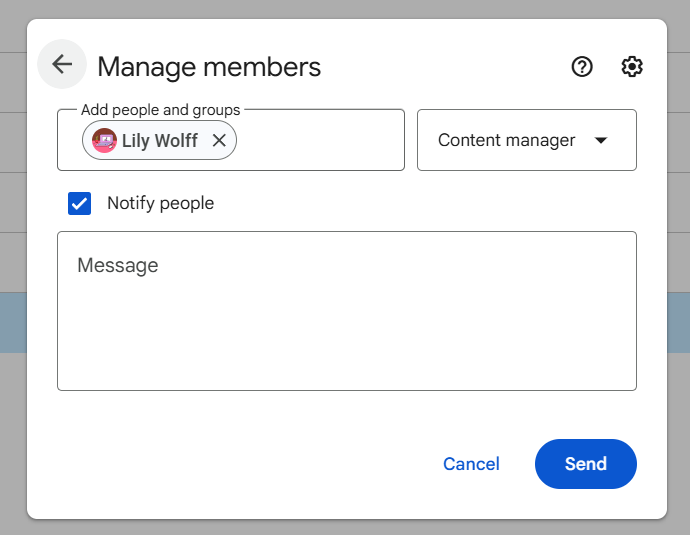Open the Content manager role dropdown
This screenshot has height=535, width=690.
pos(527,140)
